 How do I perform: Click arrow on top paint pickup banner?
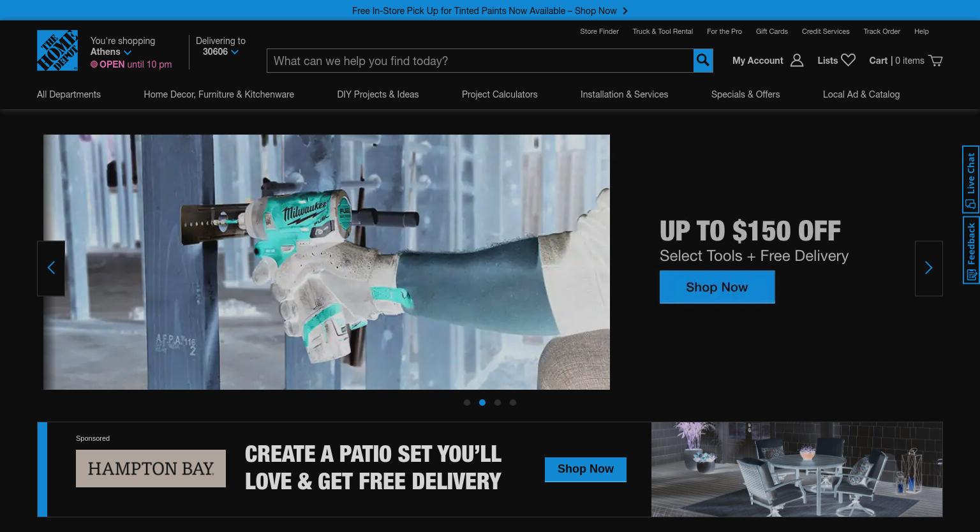pos(625,11)
